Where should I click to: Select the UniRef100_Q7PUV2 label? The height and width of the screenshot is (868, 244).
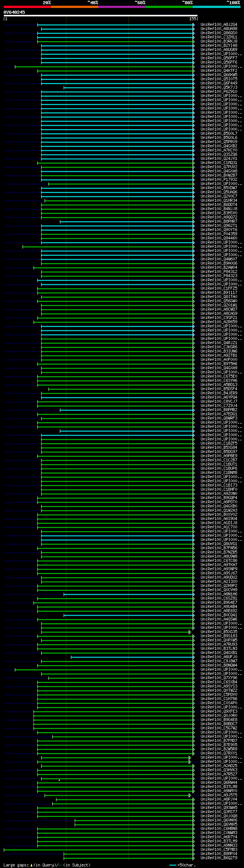pos(219,167)
